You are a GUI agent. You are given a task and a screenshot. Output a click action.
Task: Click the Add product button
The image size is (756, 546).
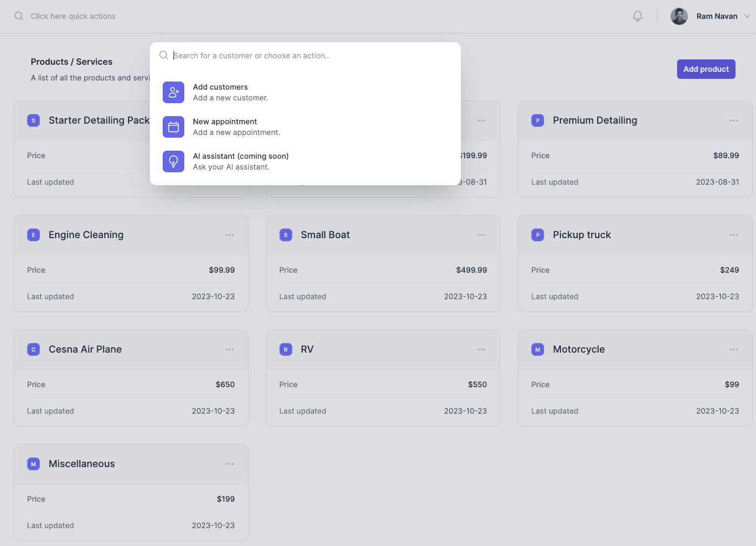point(706,69)
